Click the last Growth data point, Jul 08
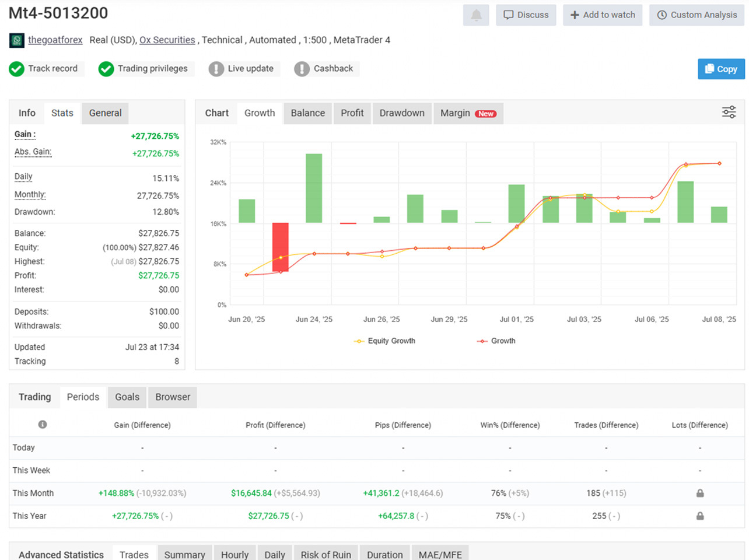The image size is (749, 560). 719,163
